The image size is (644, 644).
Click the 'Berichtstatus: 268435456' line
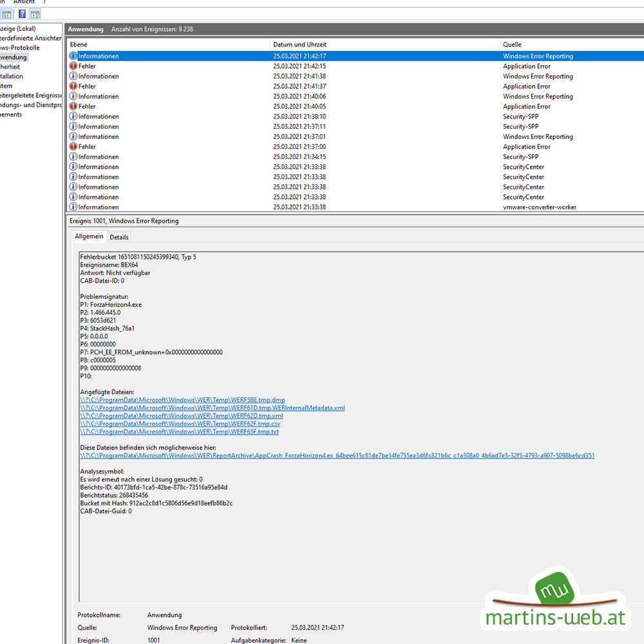[114, 495]
